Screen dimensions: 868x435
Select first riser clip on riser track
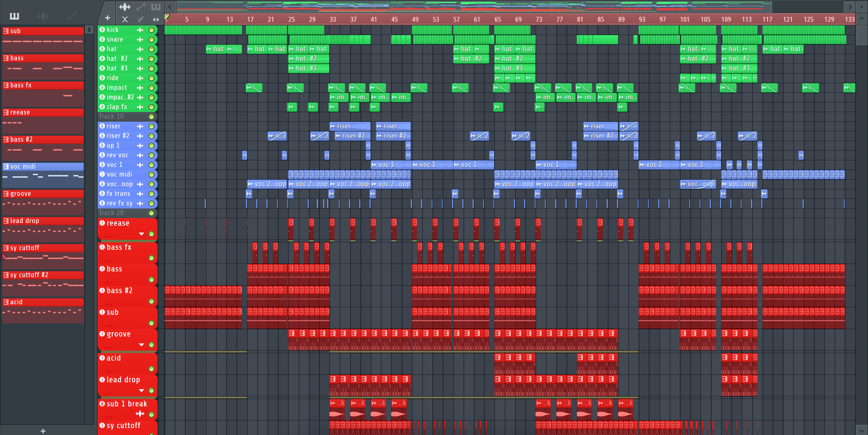pyautogui.click(x=350, y=126)
